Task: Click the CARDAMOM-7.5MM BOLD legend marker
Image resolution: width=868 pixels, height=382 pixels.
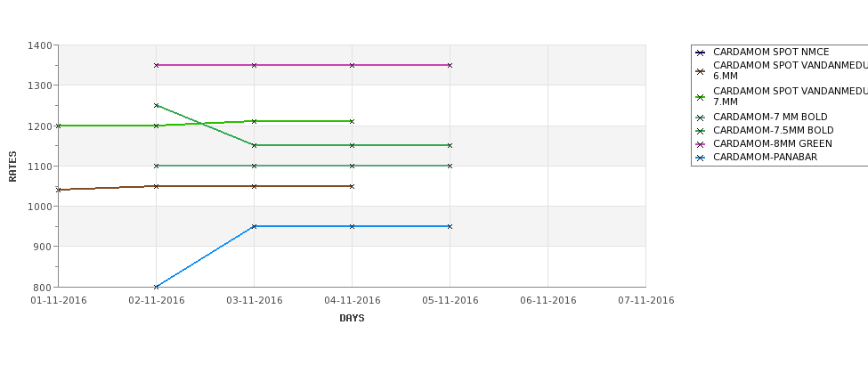Action: point(701,131)
